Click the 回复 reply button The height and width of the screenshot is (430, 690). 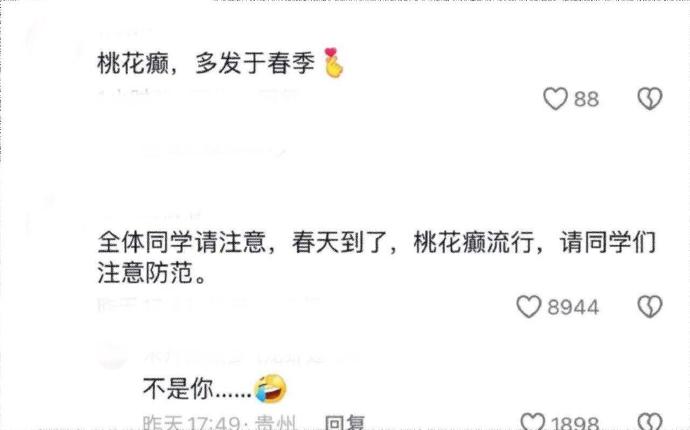pyautogui.click(x=345, y=423)
